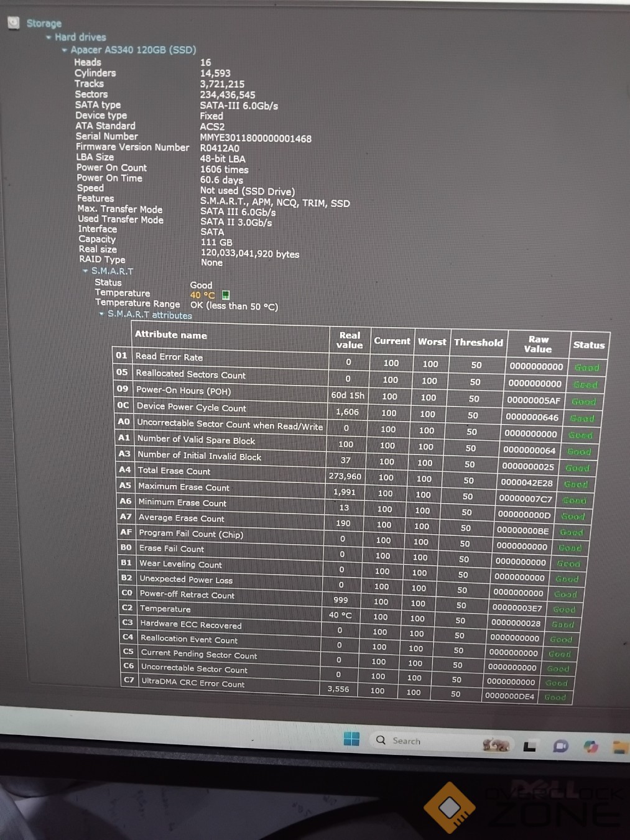The height and width of the screenshot is (840, 630).
Task: Select the Total Erase Count attribute
Action: point(174,471)
